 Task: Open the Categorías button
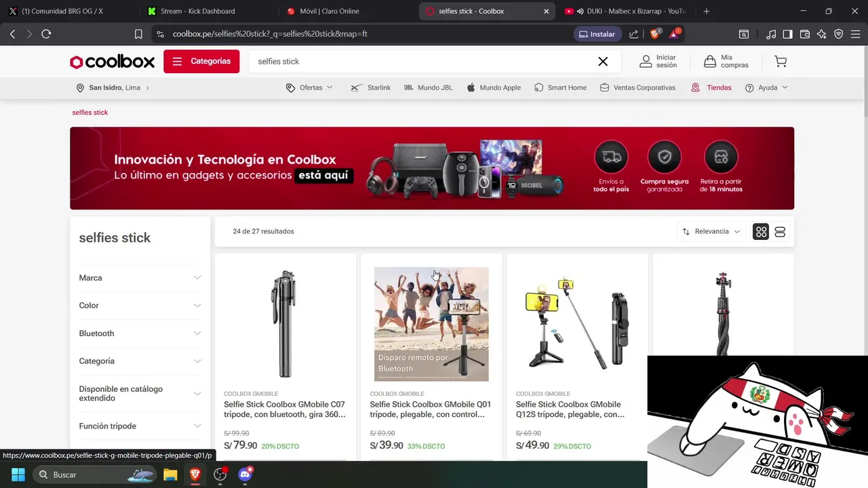point(201,62)
